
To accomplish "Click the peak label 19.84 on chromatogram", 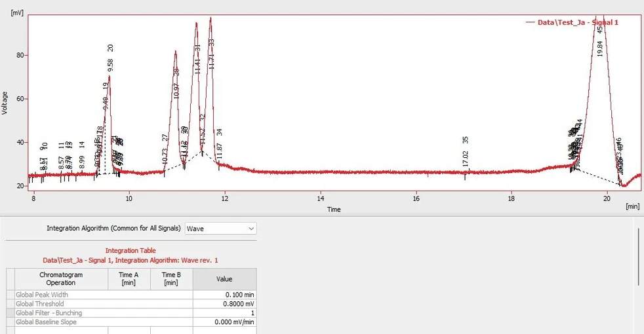I will pos(600,48).
